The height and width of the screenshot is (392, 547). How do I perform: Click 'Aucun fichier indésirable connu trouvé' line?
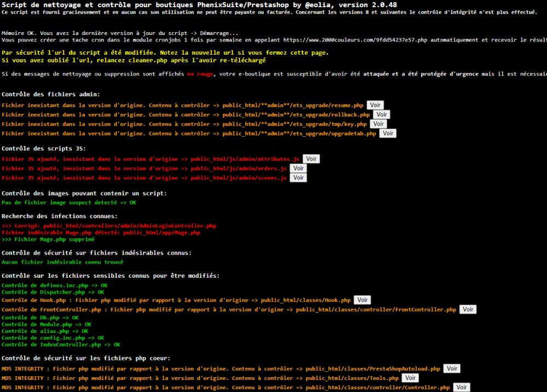point(62,262)
